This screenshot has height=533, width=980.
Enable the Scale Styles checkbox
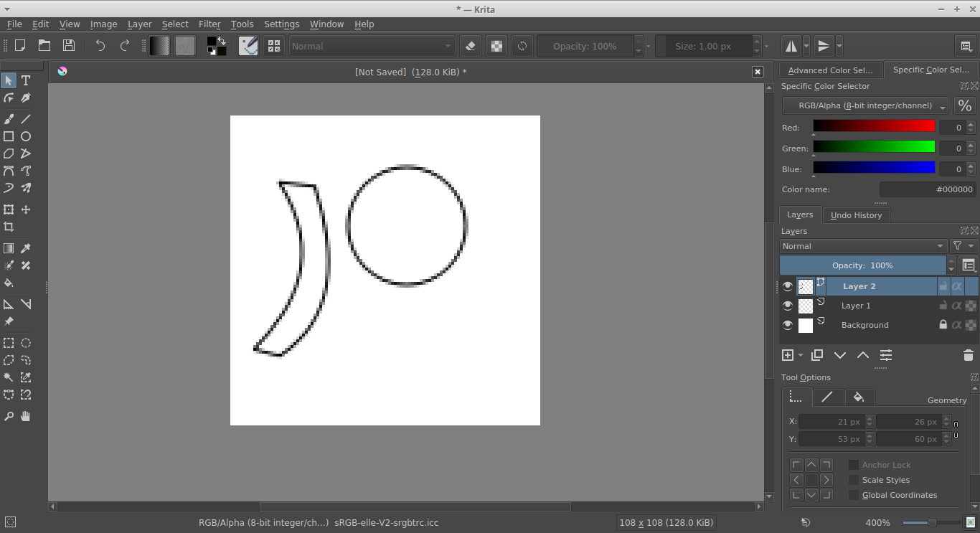click(854, 480)
